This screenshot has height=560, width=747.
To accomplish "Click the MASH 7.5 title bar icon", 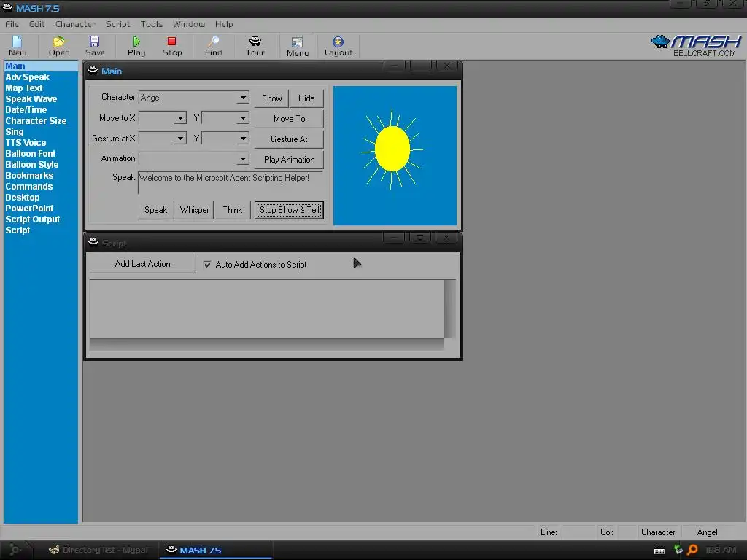I will click(x=7, y=7).
